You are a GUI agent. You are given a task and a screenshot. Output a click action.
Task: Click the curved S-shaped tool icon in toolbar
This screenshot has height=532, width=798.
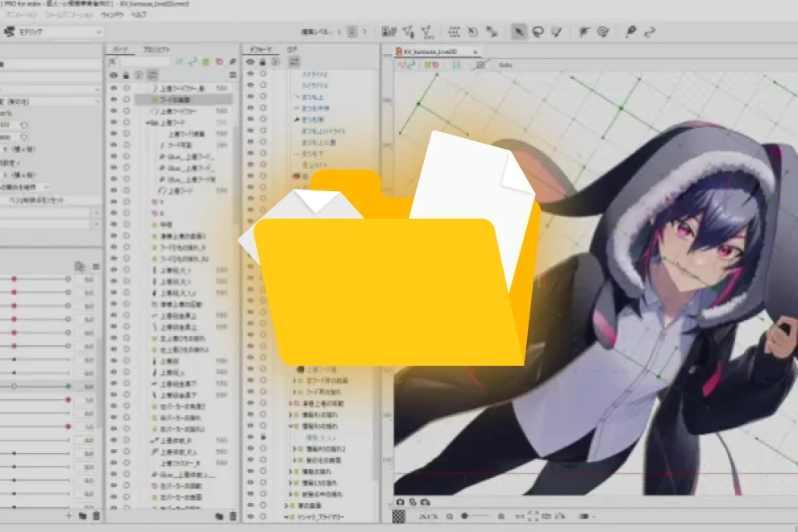point(649,32)
